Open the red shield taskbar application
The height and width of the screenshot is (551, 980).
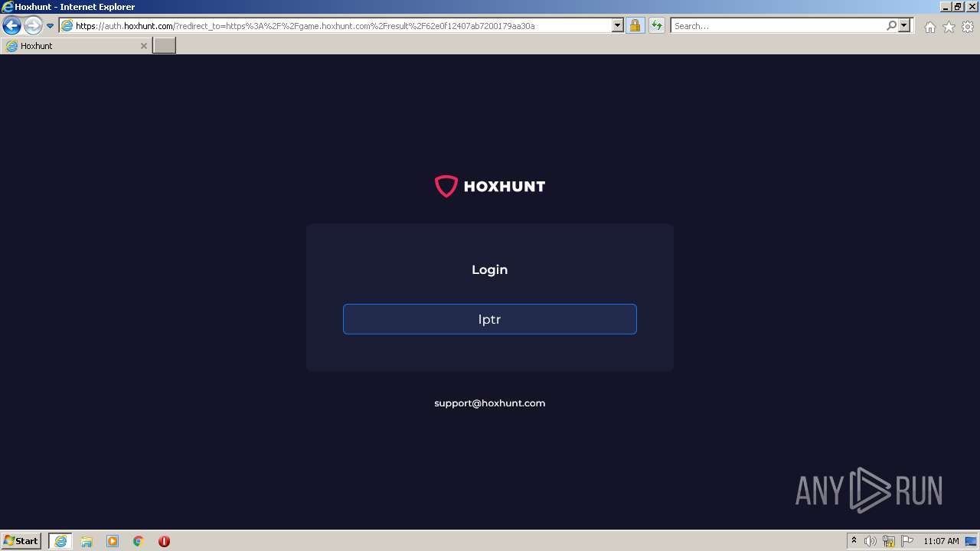164,541
